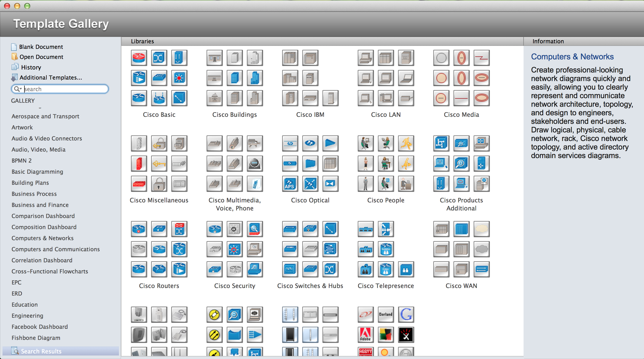The image size is (644, 359).
Task: Open the Cisco Routers library label
Action: click(159, 286)
